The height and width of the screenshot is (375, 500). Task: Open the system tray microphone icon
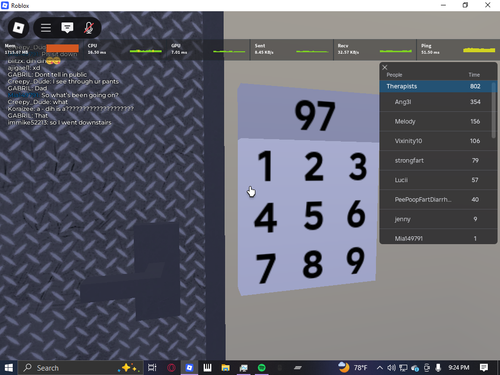(x=438, y=368)
